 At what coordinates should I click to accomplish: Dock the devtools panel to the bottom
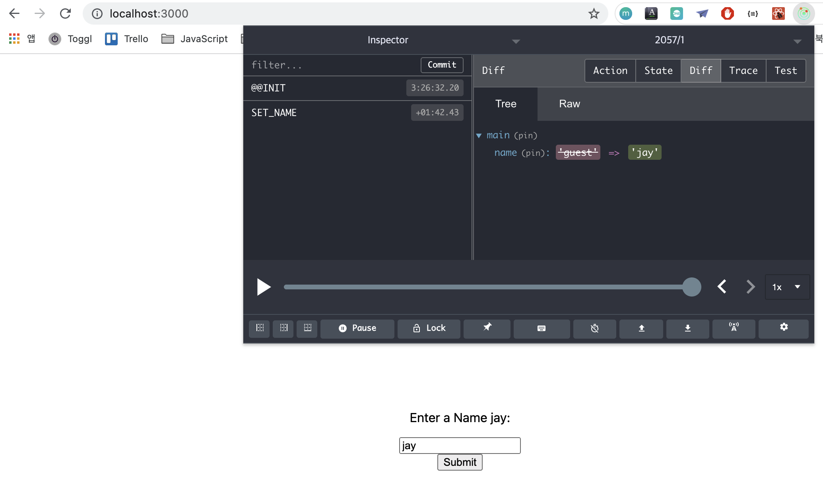pyautogui.click(x=307, y=328)
